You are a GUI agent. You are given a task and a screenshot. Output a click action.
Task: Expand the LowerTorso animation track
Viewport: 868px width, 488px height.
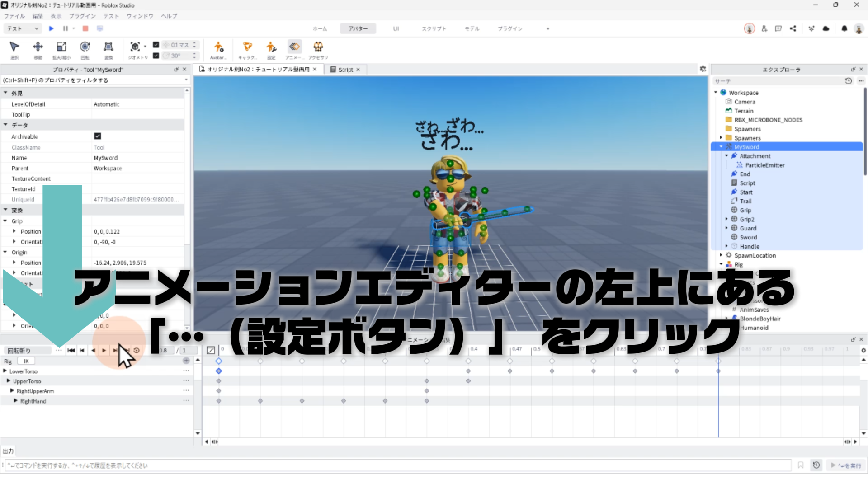5,371
